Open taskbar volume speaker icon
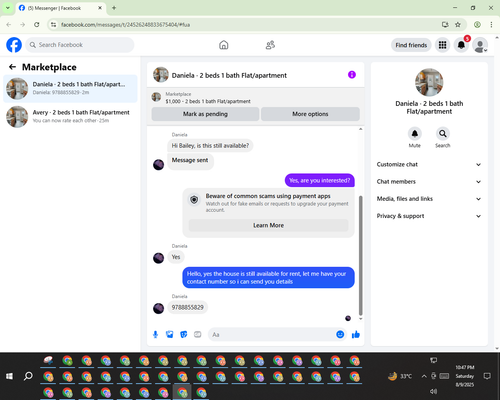 pyautogui.click(x=433, y=391)
